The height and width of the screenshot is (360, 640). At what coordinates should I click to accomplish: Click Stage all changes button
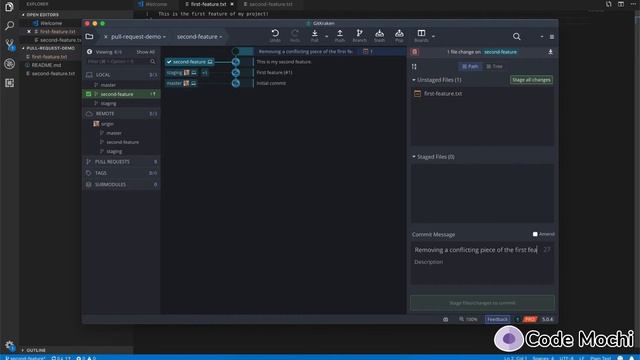(531, 80)
